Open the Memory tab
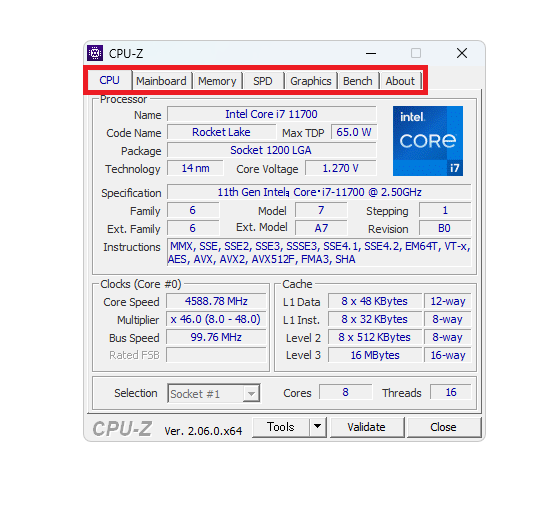This screenshot has height=517, width=553. 217,81
